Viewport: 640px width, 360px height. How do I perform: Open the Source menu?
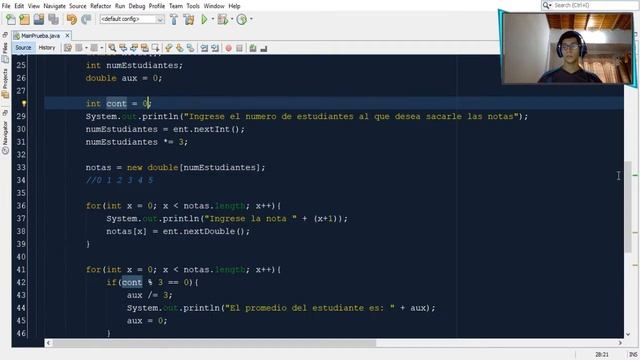[78, 6]
